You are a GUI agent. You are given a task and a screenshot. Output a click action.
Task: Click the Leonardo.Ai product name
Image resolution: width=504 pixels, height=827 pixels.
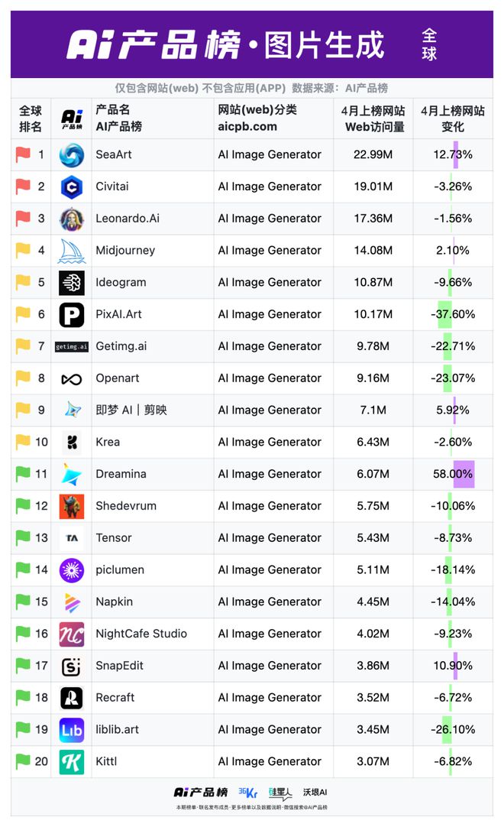click(x=128, y=219)
